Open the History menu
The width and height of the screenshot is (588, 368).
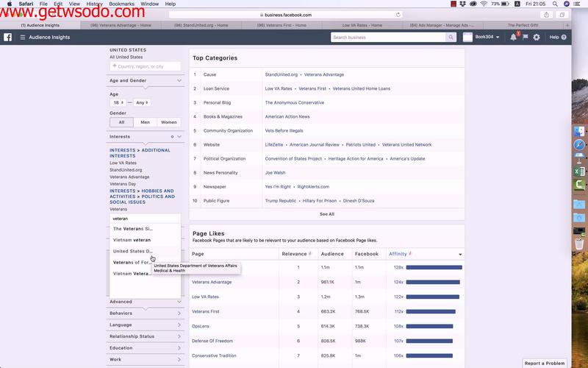94,4
